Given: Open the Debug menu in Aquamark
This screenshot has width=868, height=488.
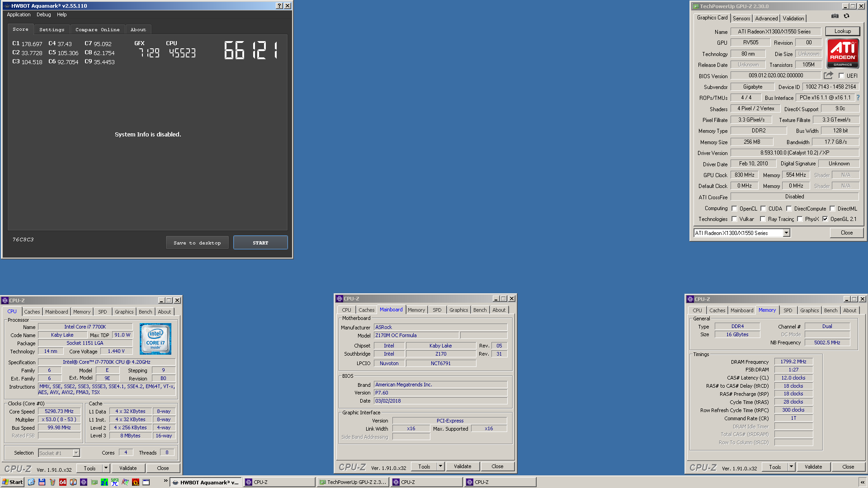Looking at the screenshot, I should 44,14.
